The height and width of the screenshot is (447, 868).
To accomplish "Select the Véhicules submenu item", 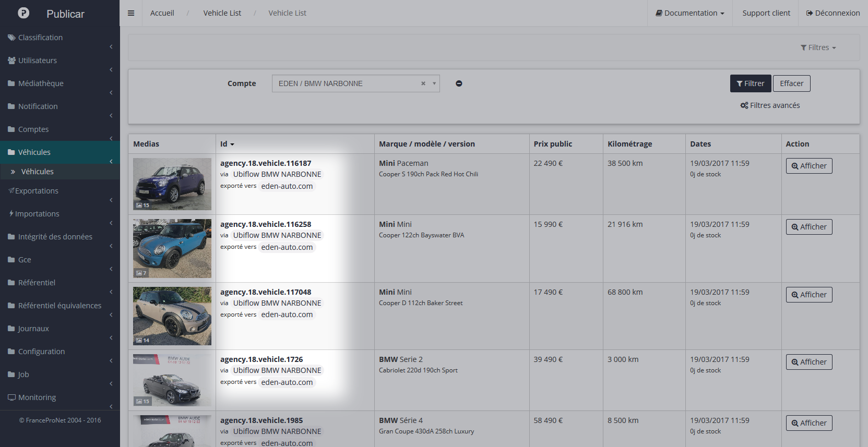I will 60,172.
